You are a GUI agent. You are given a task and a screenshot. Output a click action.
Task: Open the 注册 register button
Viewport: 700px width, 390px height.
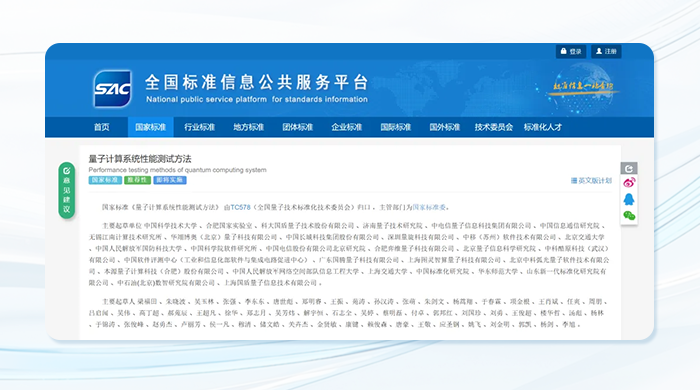coord(606,51)
